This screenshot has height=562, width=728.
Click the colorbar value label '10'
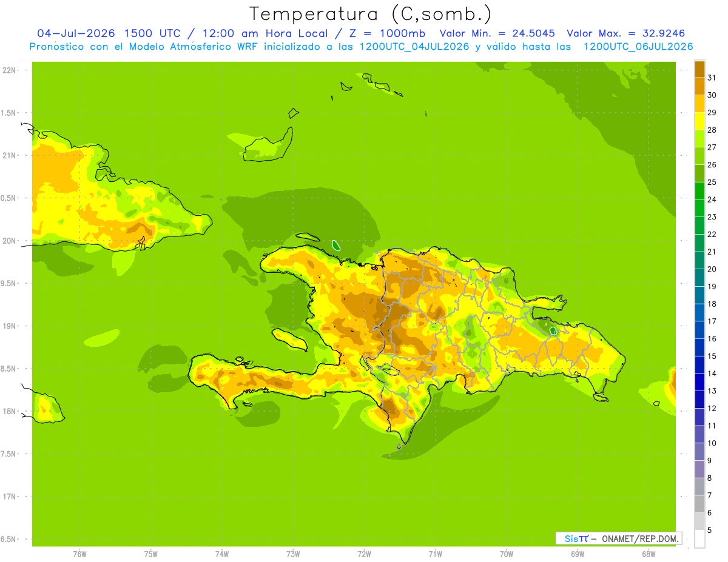(712, 443)
